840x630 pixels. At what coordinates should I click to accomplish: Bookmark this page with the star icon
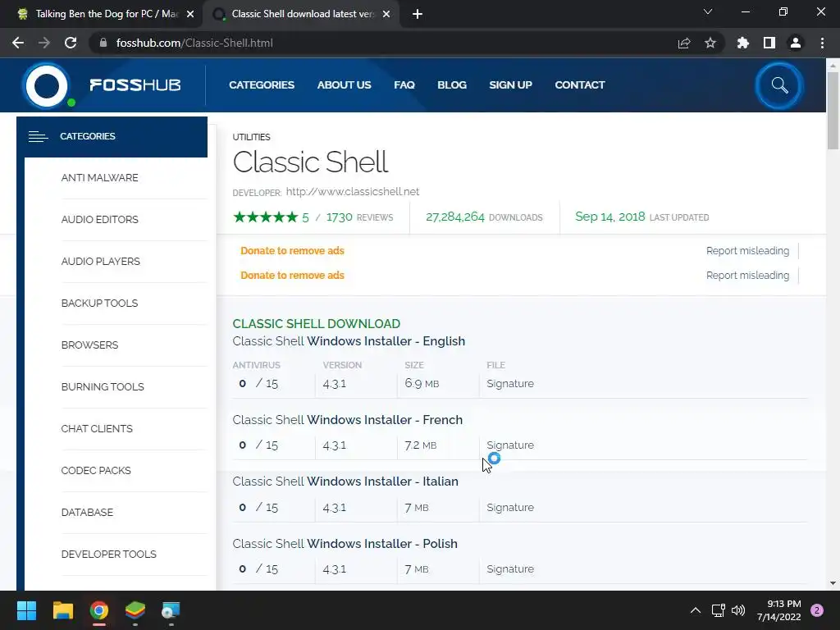coord(710,43)
